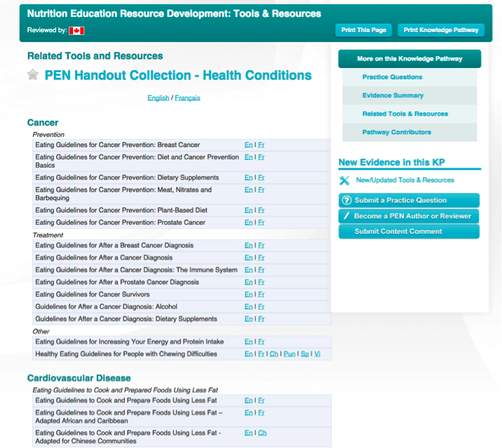Click the favorite star icon beside PEN Handout Collection
This screenshot has width=502, height=448.
coord(33,74)
